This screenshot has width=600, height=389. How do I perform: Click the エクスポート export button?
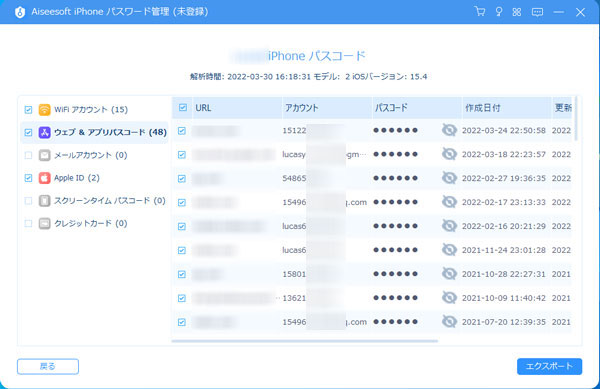click(x=549, y=366)
